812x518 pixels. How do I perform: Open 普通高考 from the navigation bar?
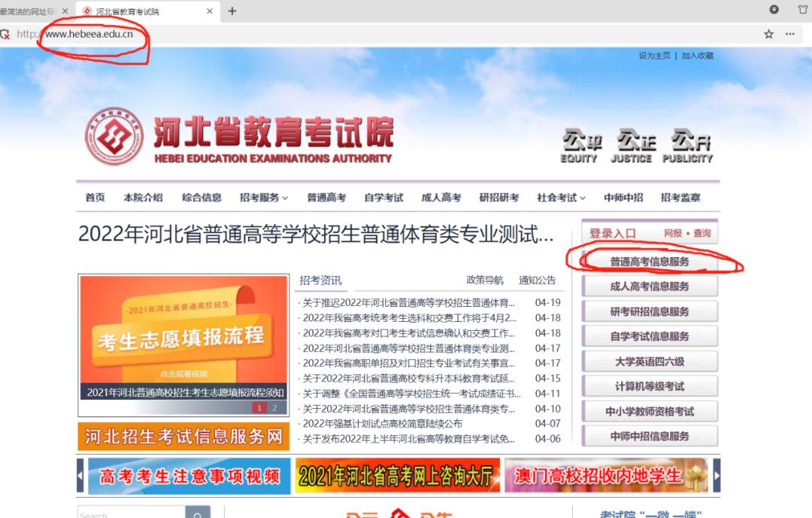[328, 197]
